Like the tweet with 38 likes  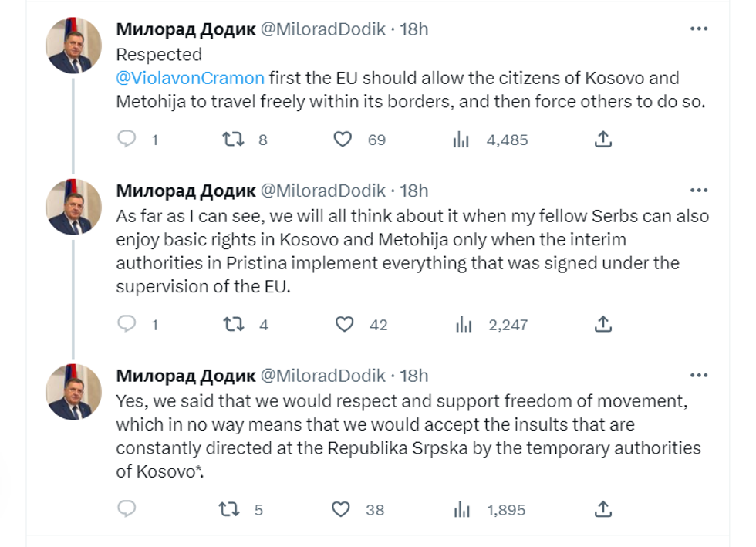(x=341, y=508)
